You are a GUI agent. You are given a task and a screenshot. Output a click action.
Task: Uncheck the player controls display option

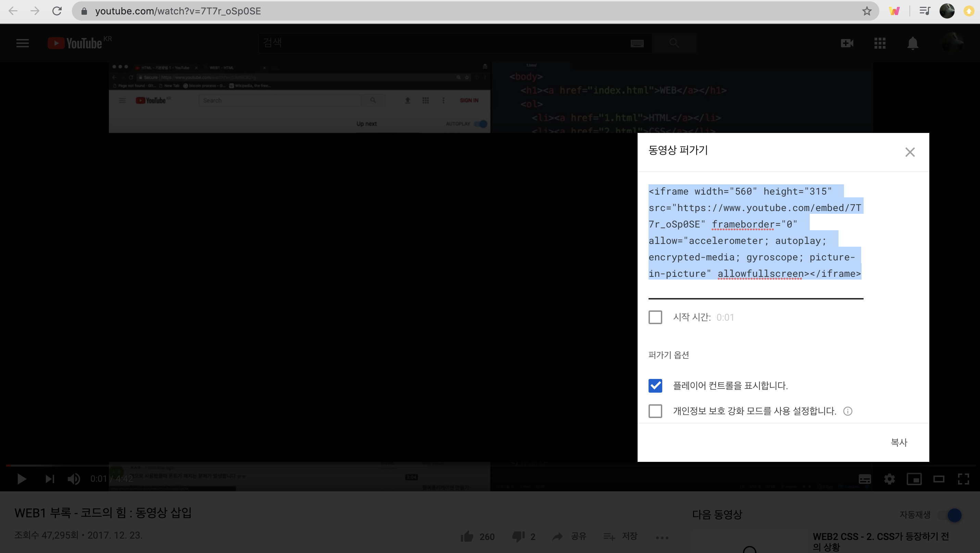pyautogui.click(x=655, y=385)
